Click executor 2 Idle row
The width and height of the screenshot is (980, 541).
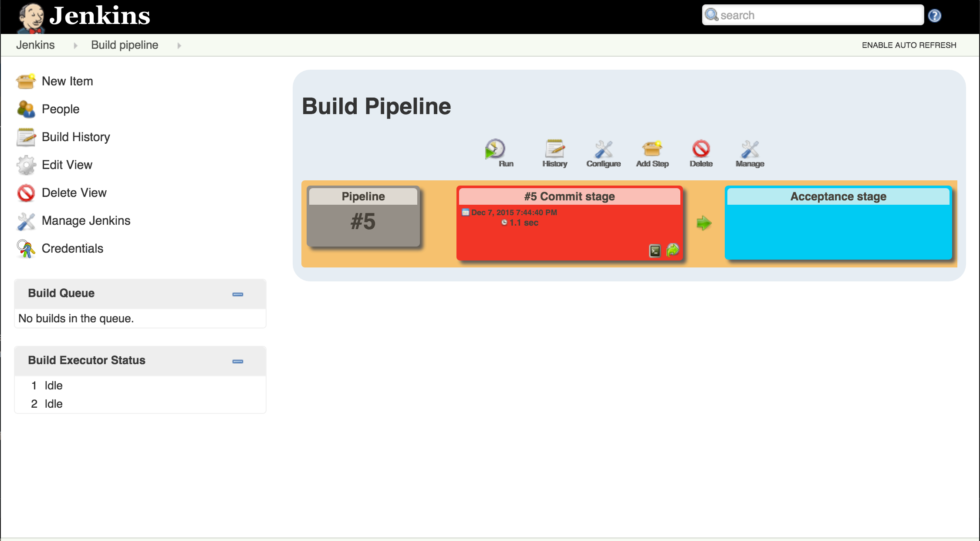[140, 404]
